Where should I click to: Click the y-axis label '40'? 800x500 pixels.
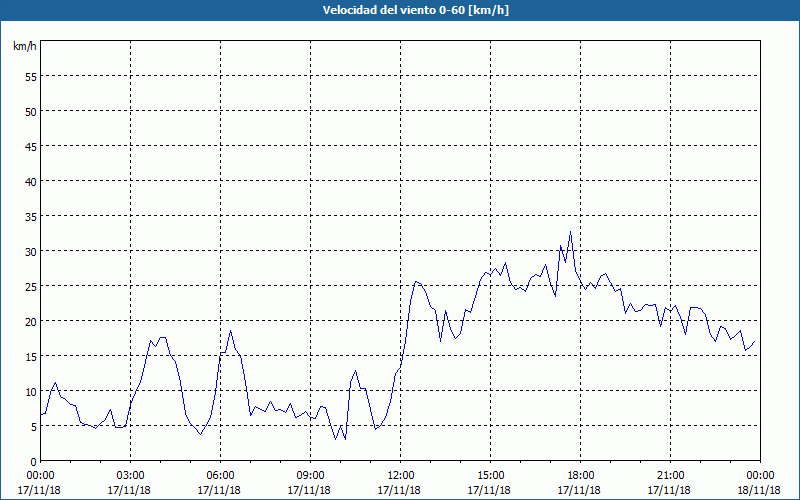click(31, 182)
